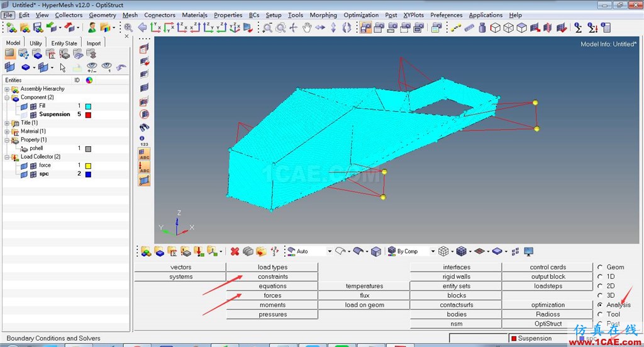Image resolution: width=644 pixels, height=347 pixels.
Task: Click the Organize folder with arrow icon
Action: coord(261,251)
